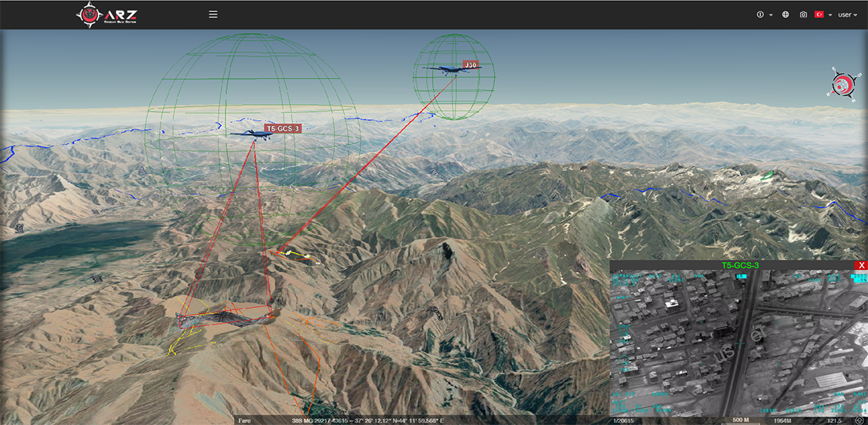Open the hamburger menu in the header

pos(213,14)
